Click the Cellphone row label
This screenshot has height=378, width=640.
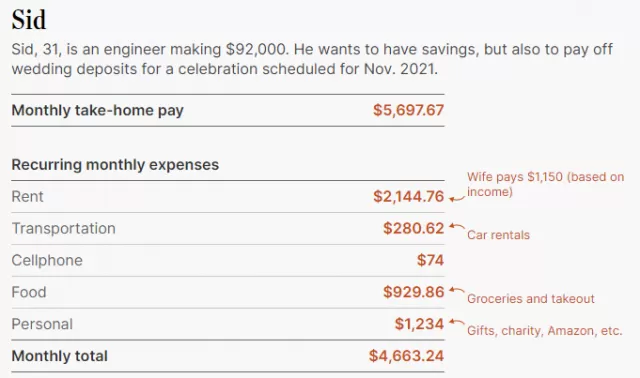[x=47, y=260]
